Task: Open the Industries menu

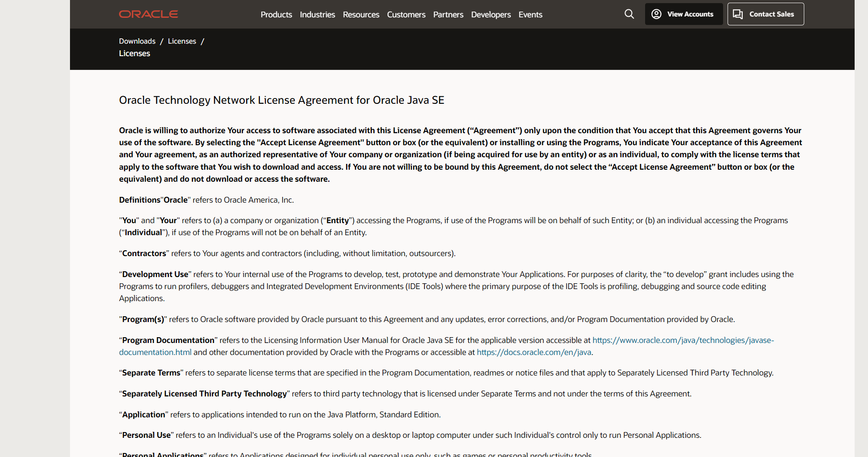Action: [x=317, y=15]
